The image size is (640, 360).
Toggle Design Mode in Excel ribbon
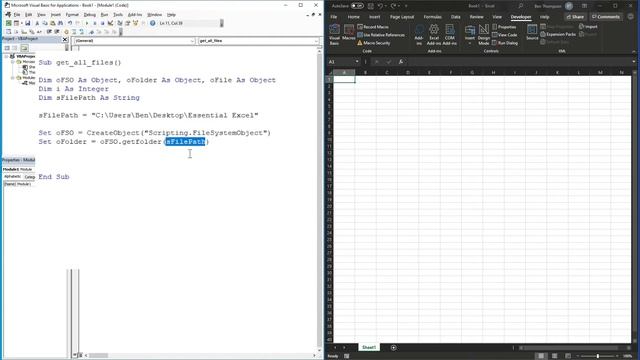click(484, 34)
